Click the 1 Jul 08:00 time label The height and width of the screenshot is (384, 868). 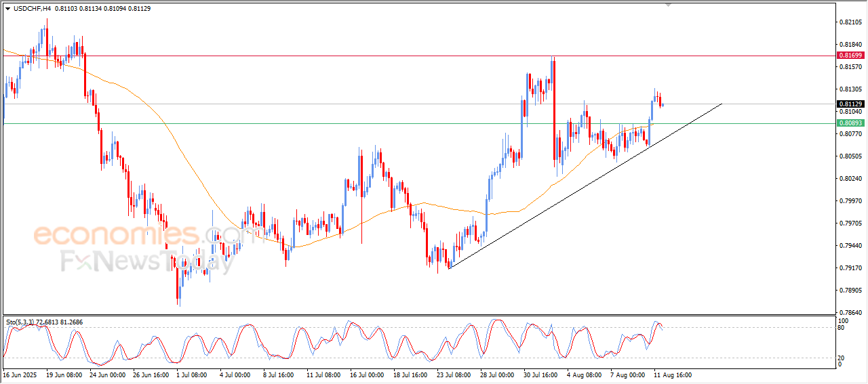tap(193, 375)
